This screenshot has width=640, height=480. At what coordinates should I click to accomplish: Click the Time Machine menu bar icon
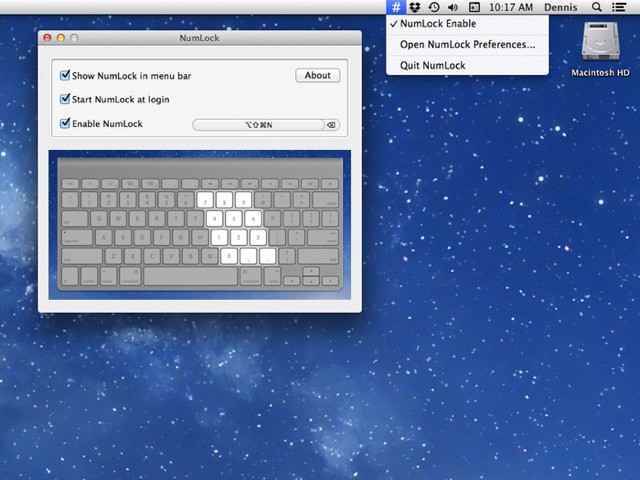(x=434, y=7)
